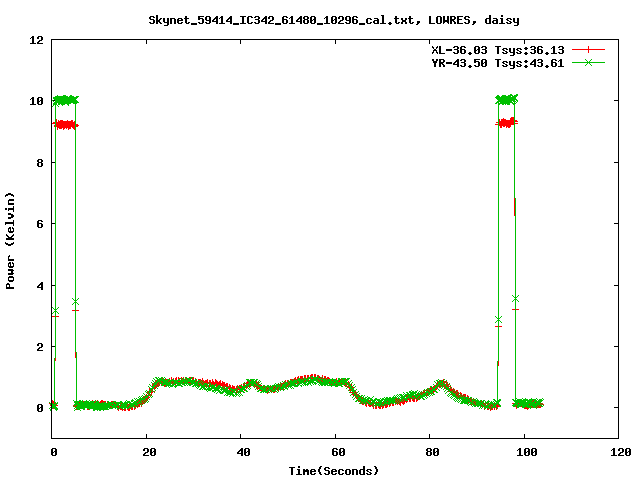
Task: Click the y-axis tick label 10
Action: [36, 101]
